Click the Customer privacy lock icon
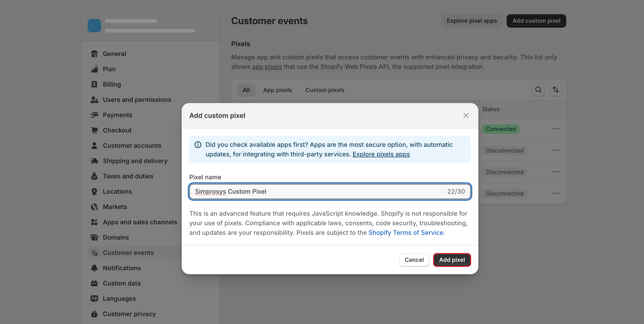This screenshot has width=644, height=324. click(x=94, y=314)
